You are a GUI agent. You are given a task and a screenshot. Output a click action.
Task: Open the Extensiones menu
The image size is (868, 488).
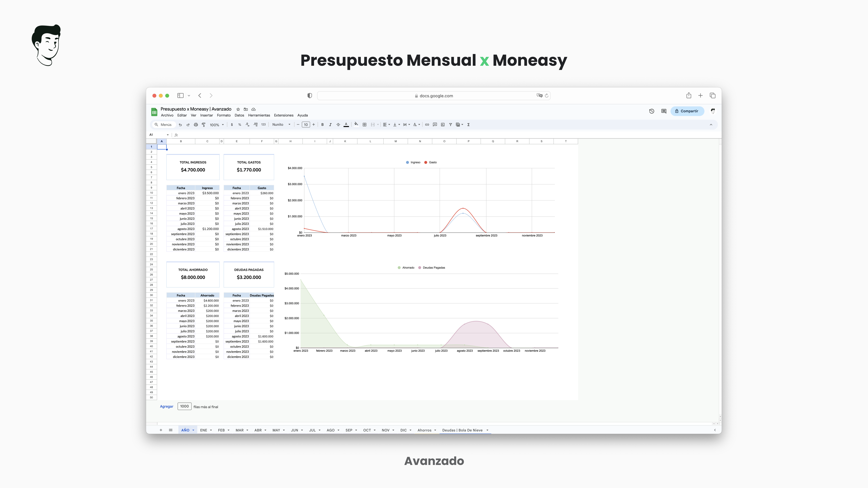click(x=284, y=115)
